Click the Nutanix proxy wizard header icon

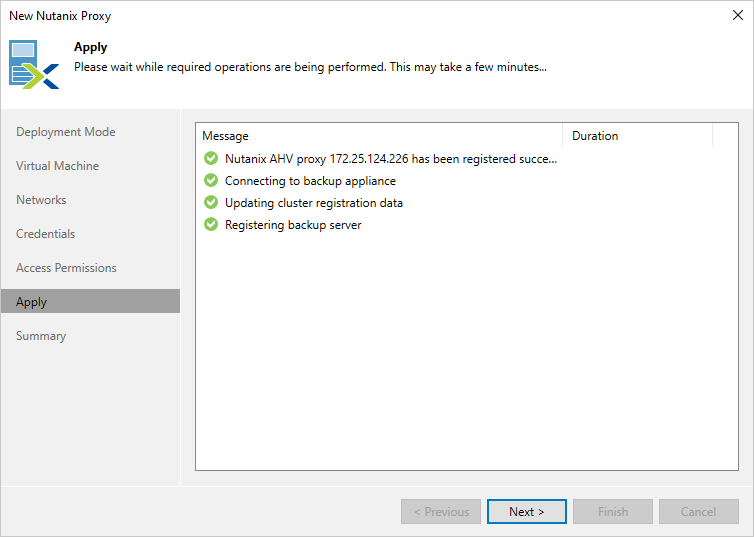(34, 64)
